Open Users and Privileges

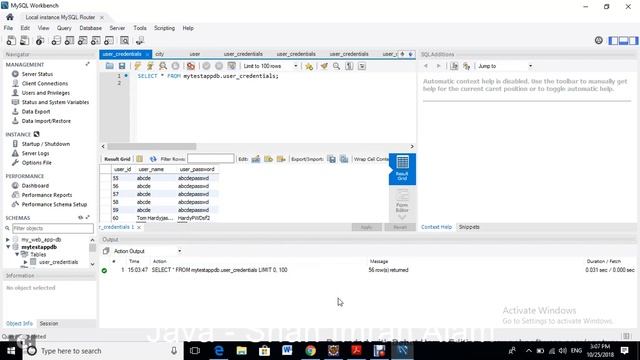(x=46, y=93)
